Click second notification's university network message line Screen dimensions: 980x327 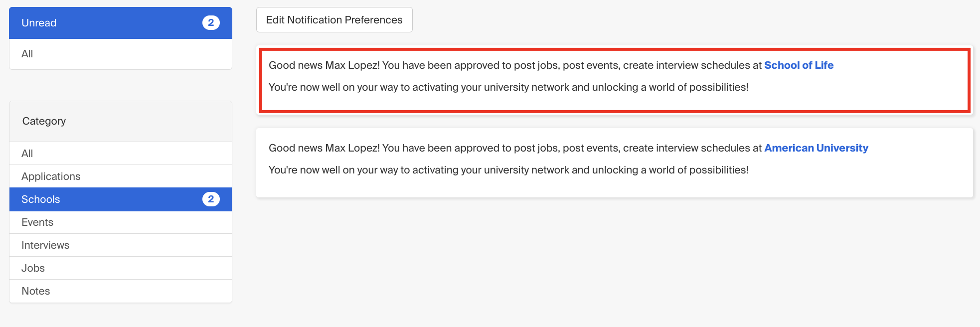point(508,170)
